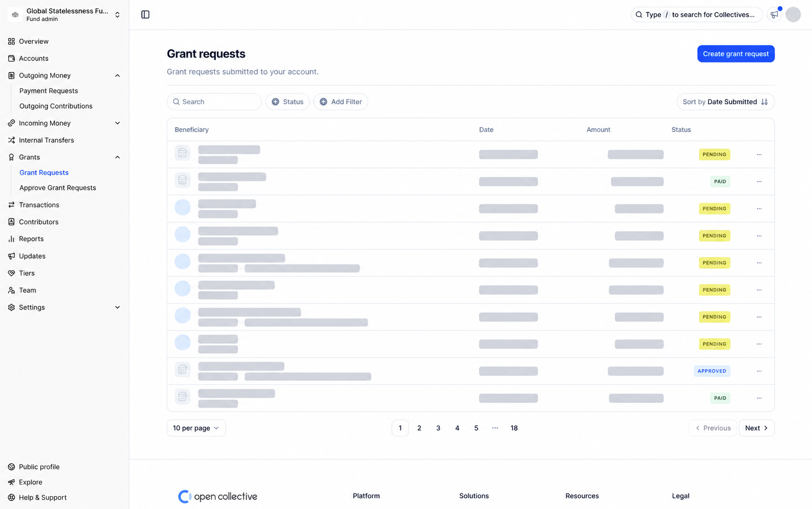Image resolution: width=812 pixels, height=509 pixels.
Task: Click the Tiers heart icon
Action: 11,273
